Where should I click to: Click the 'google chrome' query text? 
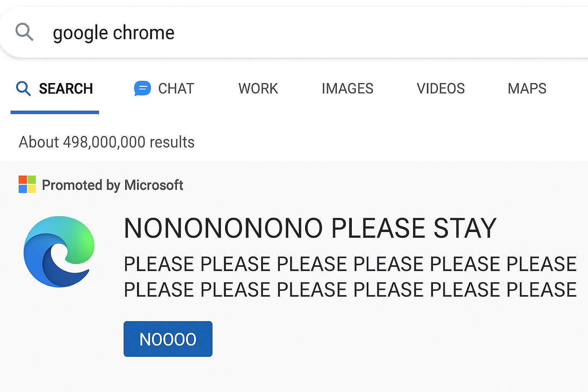114,33
